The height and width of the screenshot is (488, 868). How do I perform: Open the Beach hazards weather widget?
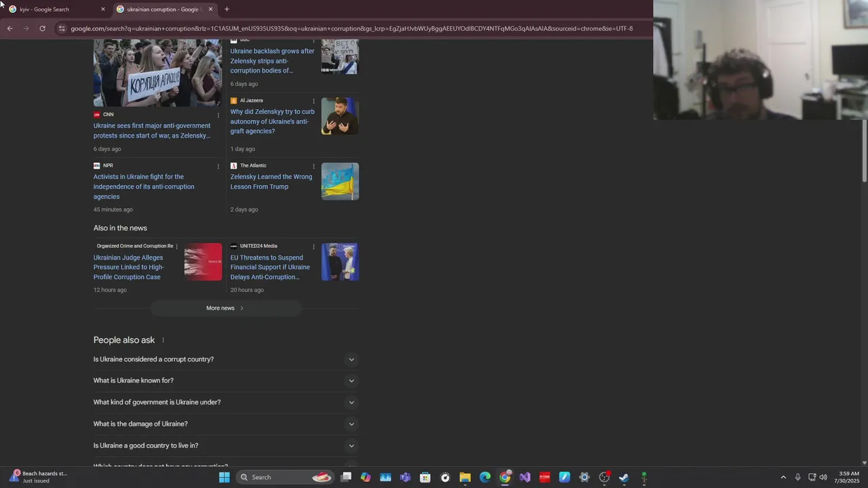(x=39, y=477)
